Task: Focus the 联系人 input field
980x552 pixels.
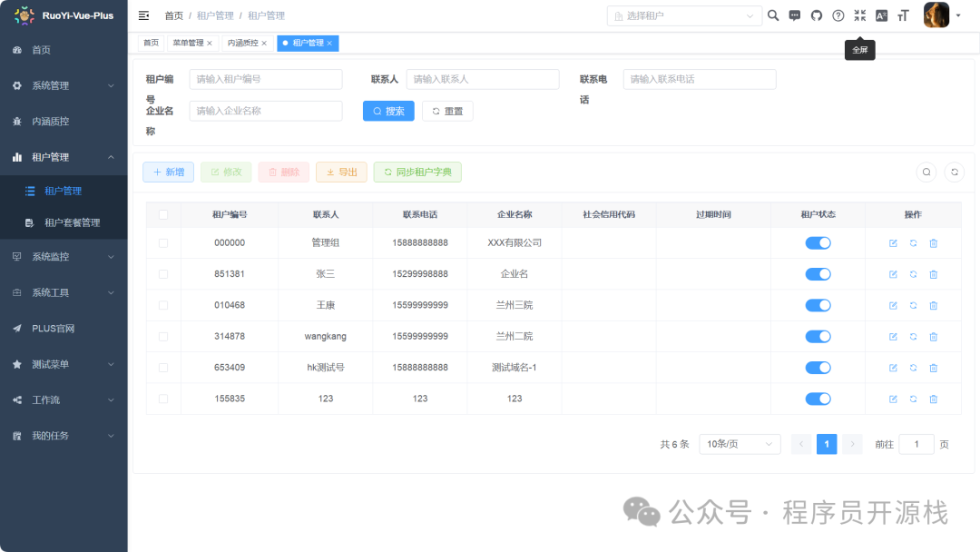Action: [x=483, y=79]
